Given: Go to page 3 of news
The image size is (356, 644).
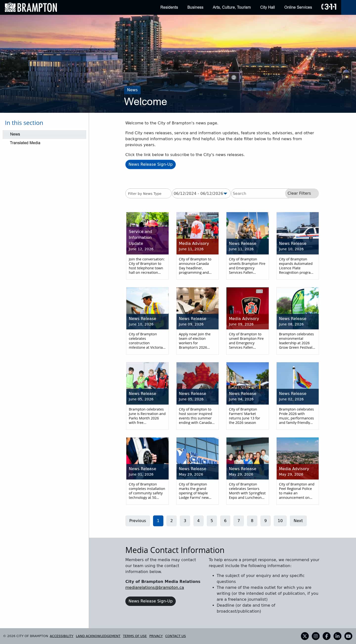Looking at the screenshot, I should point(185,521).
